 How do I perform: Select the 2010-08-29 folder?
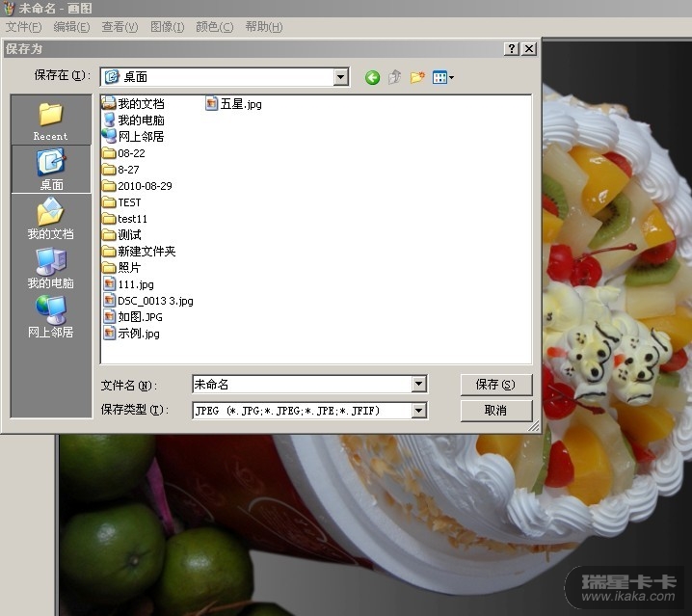click(137, 186)
